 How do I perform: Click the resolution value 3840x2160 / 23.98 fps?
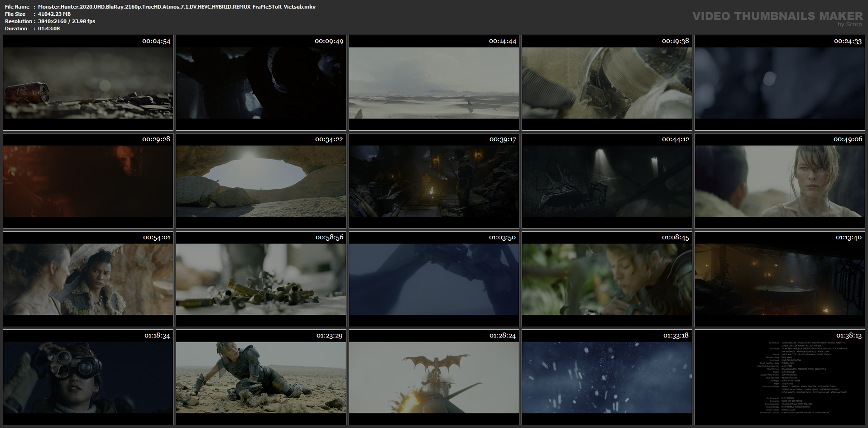tap(67, 21)
